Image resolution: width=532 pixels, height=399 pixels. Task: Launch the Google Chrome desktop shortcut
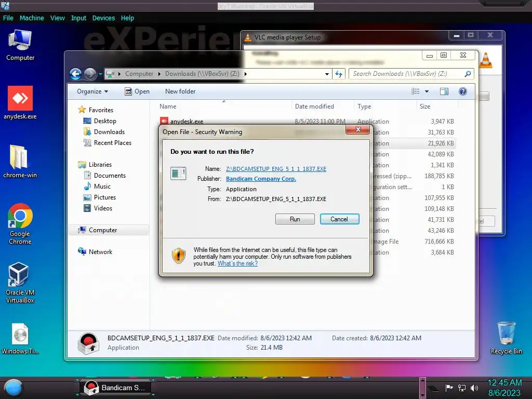pos(20,224)
